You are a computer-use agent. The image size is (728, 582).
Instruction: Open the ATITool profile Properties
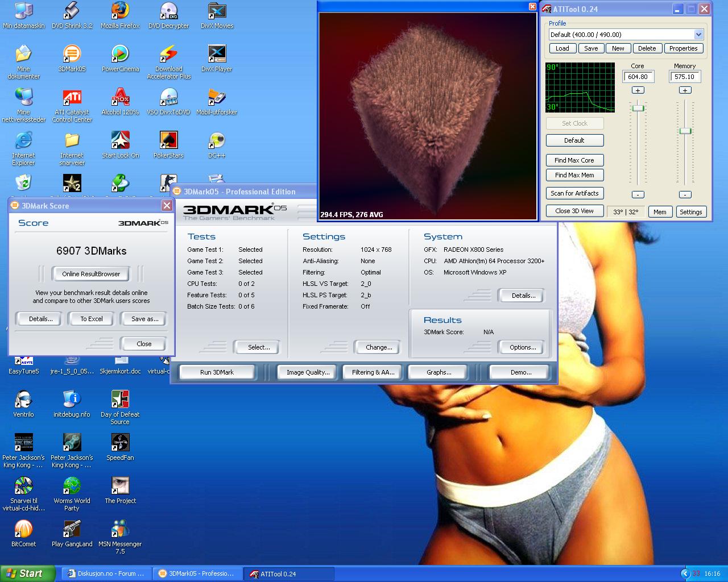point(683,48)
